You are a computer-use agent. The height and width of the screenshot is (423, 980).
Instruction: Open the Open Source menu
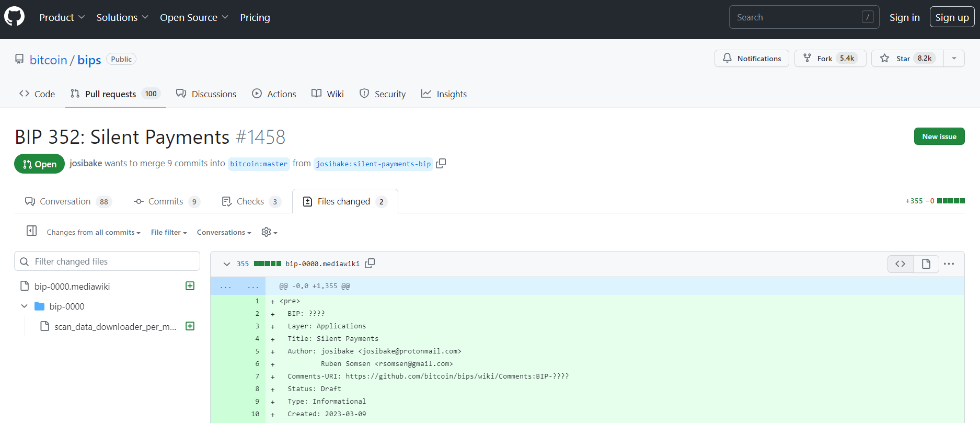coord(194,17)
